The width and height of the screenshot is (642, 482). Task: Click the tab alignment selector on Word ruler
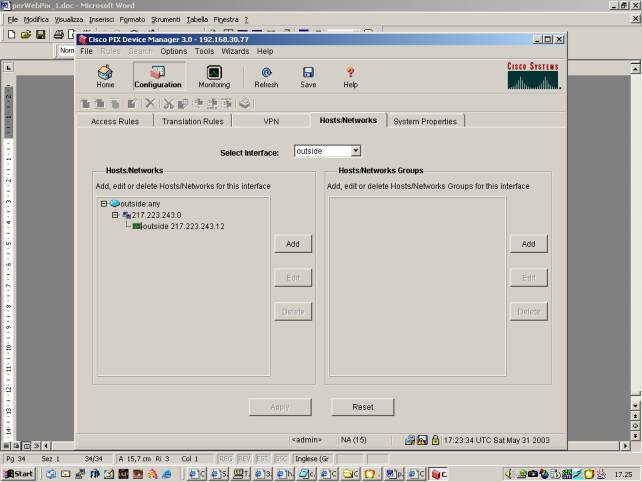point(9,67)
